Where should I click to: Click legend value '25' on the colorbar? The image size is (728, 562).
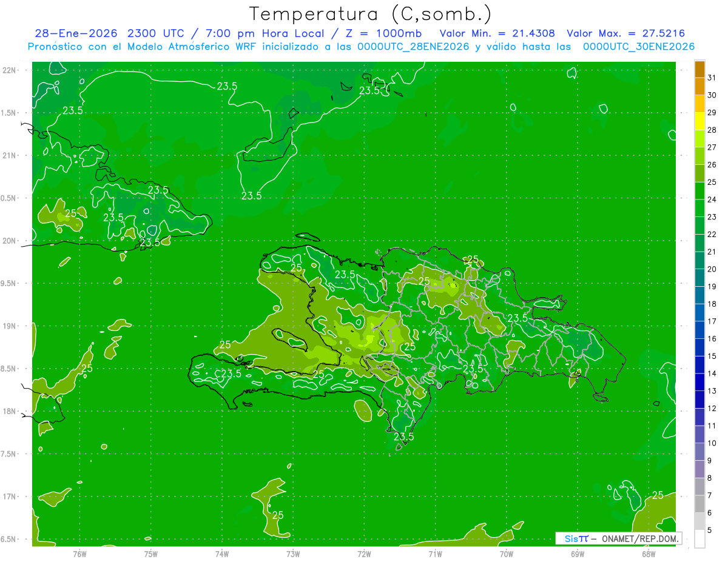coord(712,182)
